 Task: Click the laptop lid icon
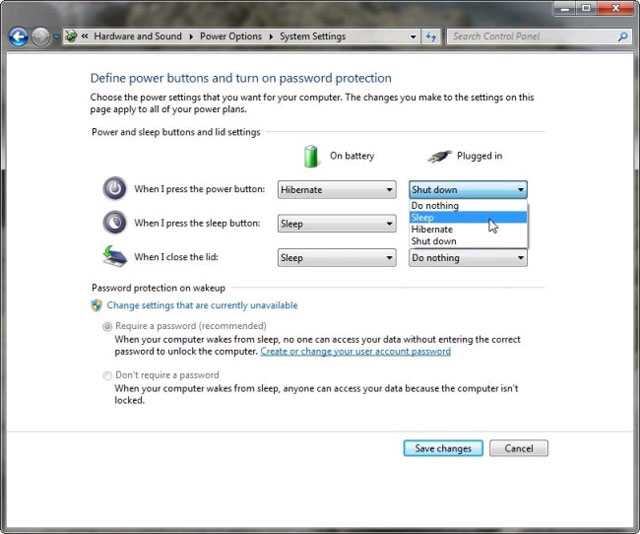tap(115, 256)
